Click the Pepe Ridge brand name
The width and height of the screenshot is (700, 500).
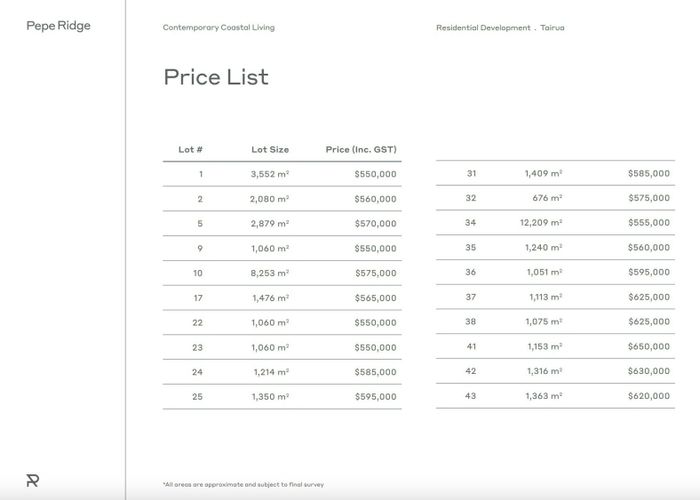point(58,26)
